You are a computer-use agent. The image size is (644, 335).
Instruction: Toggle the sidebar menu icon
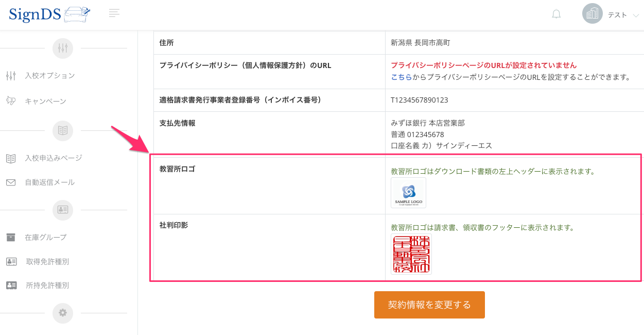pyautogui.click(x=114, y=13)
